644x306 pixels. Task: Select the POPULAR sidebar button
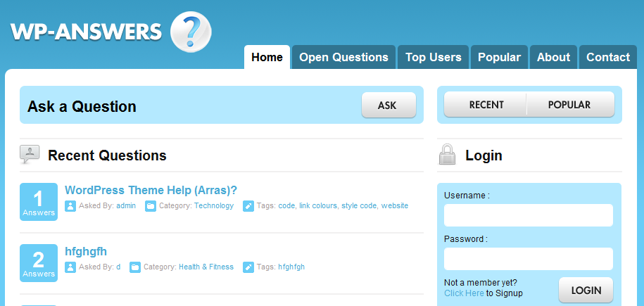coord(570,105)
